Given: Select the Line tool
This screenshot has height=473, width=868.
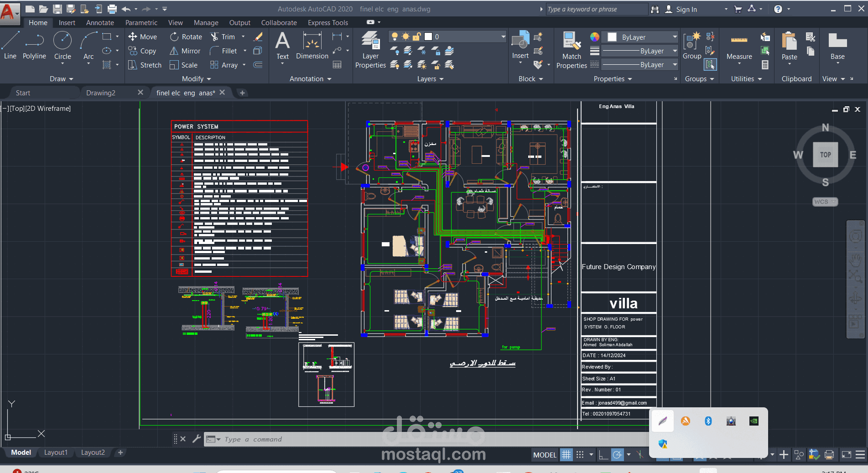Looking at the screenshot, I should click(x=10, y=46).
